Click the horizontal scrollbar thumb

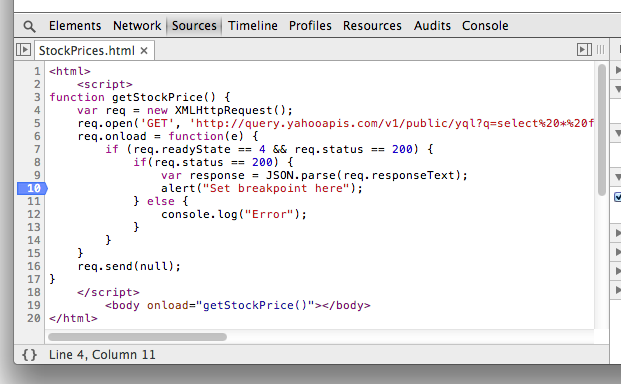click(x=137, y=337)
